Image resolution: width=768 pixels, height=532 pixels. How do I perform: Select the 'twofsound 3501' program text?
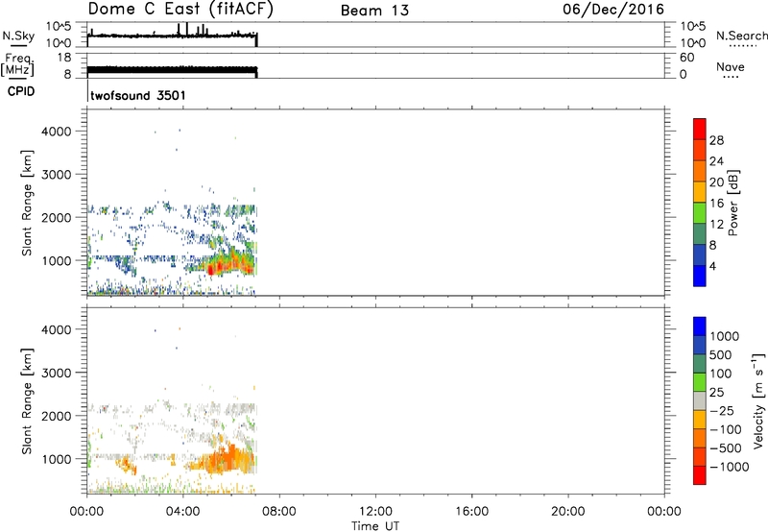(x=138, y=95)
